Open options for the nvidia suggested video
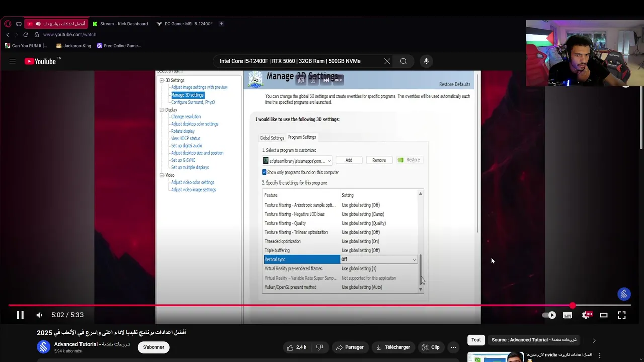Viewport: 644px width, 362px height. [599, 356]
